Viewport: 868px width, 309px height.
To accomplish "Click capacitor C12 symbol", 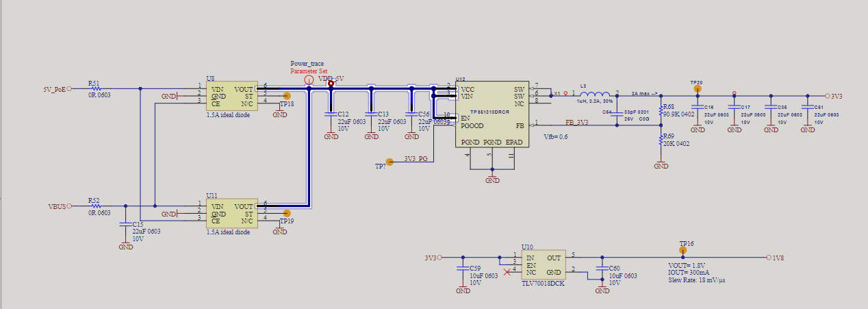I will point(331,114).
